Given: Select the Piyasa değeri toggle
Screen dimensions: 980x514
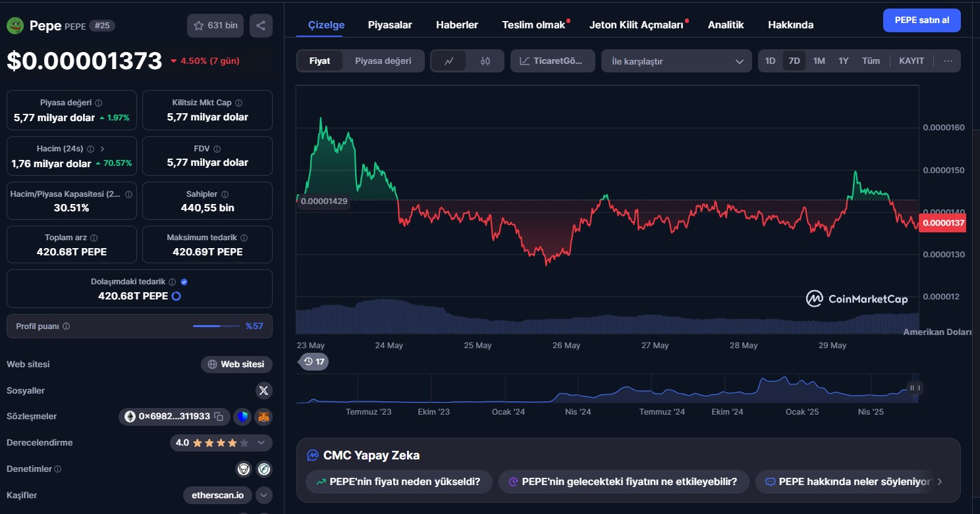Looking at the screenshot, I should click(383, 61).
